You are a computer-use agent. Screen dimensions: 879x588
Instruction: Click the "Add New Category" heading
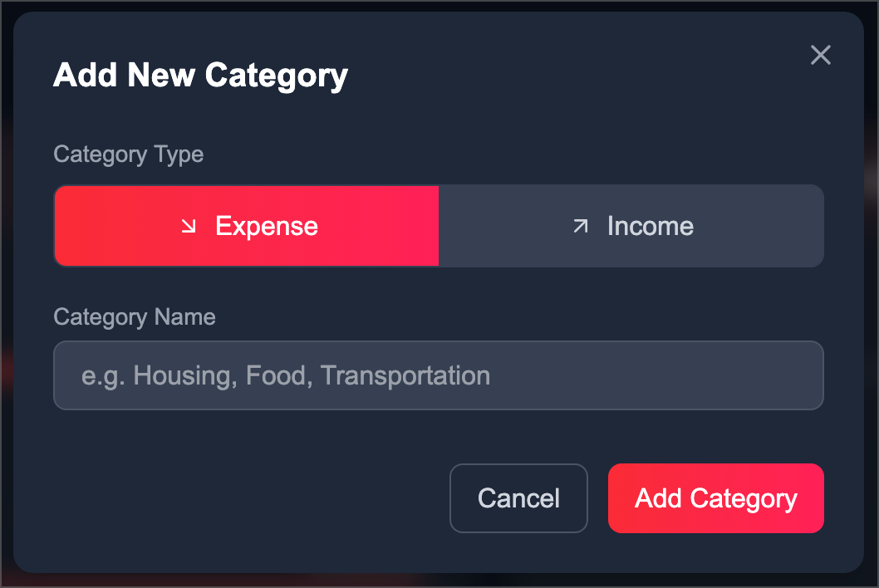tap(200, 76)
